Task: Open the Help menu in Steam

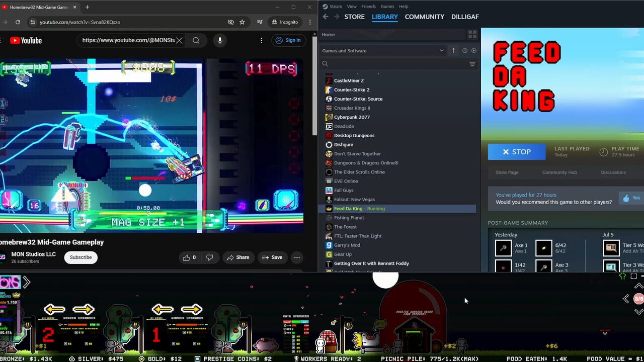Action: coord(404,7)
